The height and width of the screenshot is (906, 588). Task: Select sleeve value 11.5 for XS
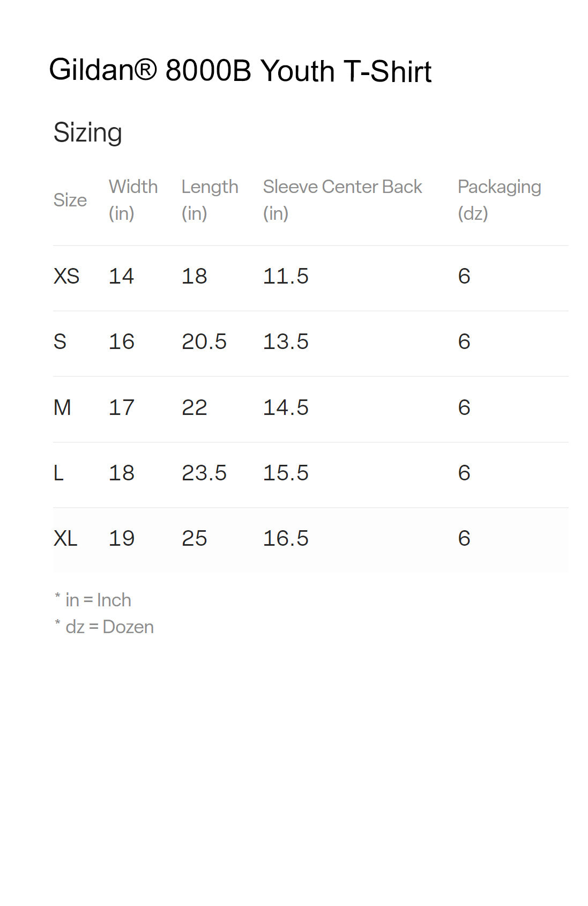[286, 276]
